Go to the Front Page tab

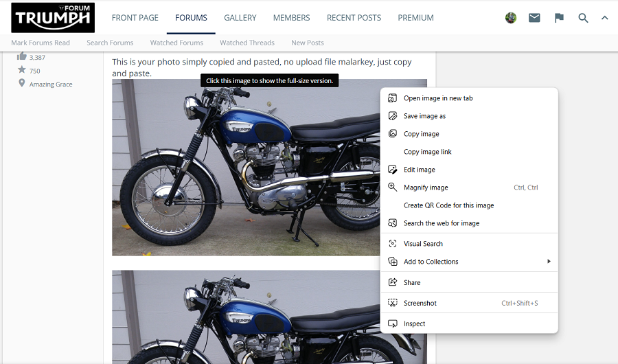135,18
